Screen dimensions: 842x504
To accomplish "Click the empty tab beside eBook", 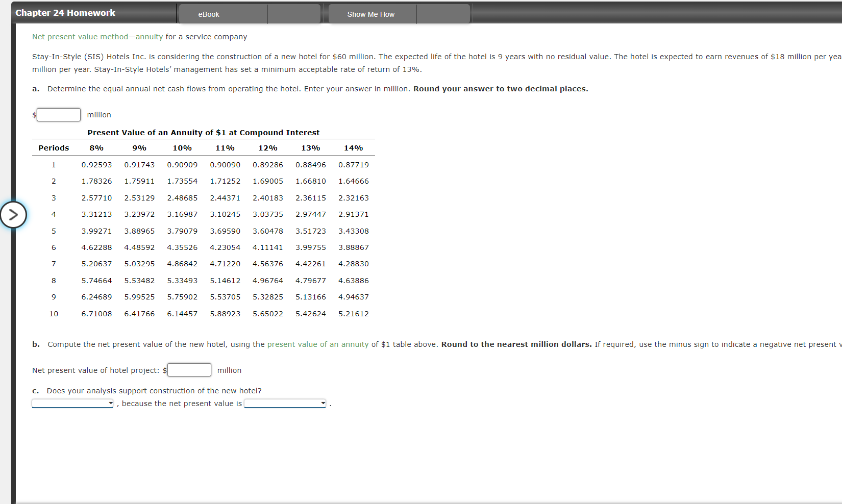I will coord(294,14).
